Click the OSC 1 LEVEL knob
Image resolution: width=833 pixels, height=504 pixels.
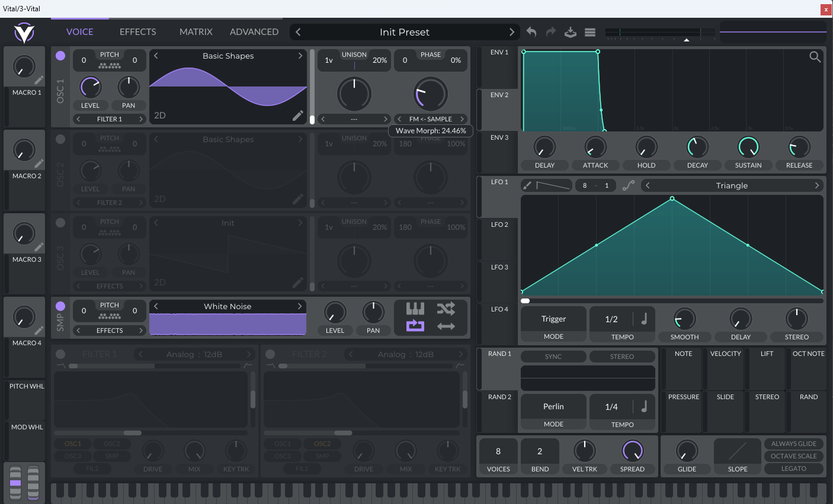tap(91, 88)
